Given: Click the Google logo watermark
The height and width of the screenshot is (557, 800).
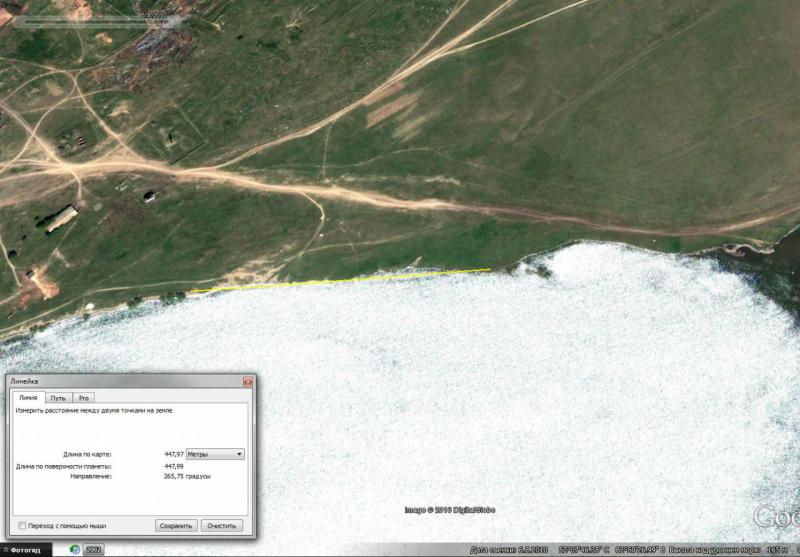Looking at the screenshot, I should [x=776, y=517].
